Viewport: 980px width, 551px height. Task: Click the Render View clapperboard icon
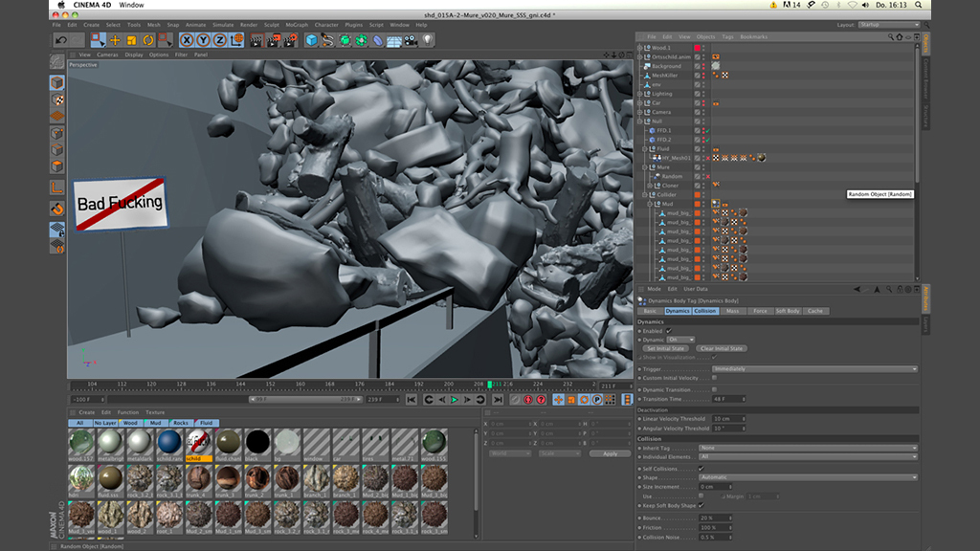click(256, 40)
